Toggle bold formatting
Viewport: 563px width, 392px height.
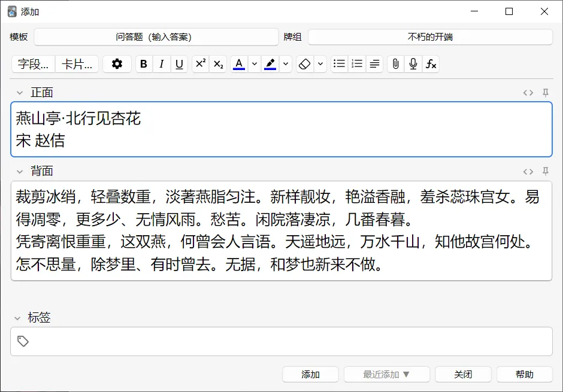click(x=144, y=64)
